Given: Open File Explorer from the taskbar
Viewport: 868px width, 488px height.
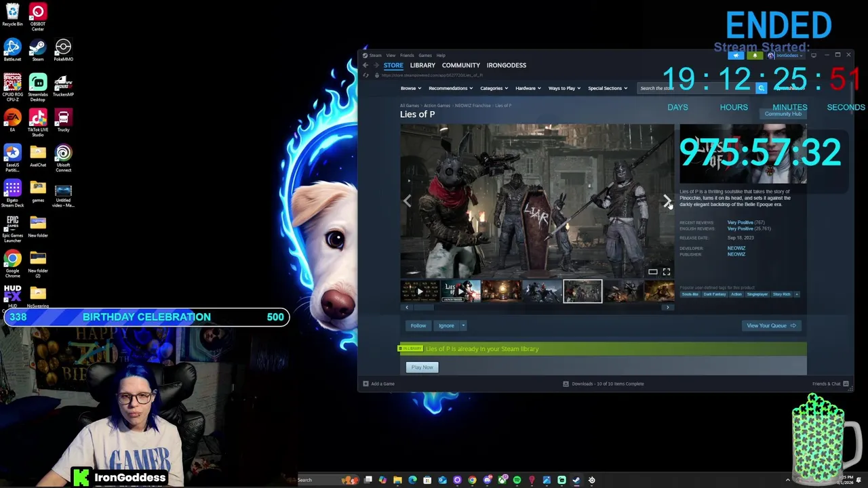Looking at the screenshot, I should coord(397,480).
